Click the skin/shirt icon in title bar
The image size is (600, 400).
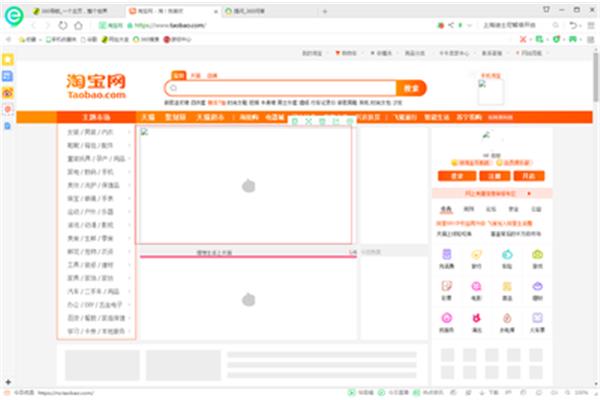click(x=546, y=10)
